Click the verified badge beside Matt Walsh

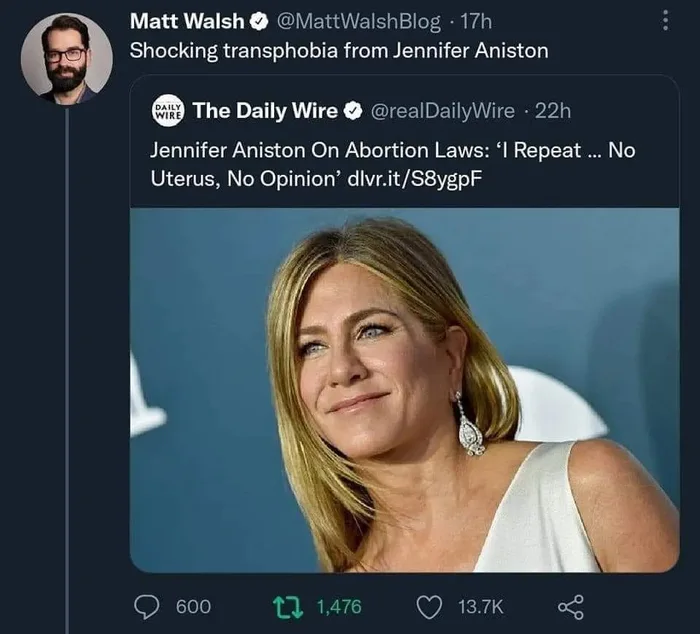(x=257, y=21)
